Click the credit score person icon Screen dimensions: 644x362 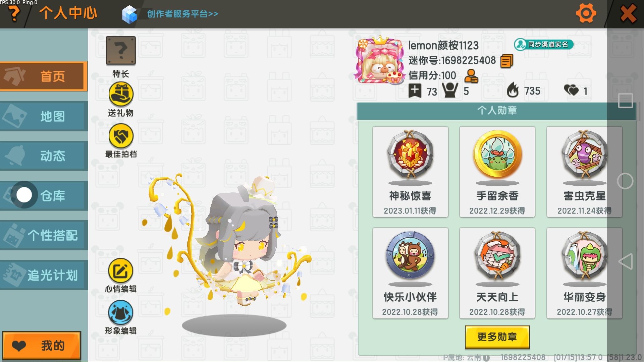click(x=471, y=76)
